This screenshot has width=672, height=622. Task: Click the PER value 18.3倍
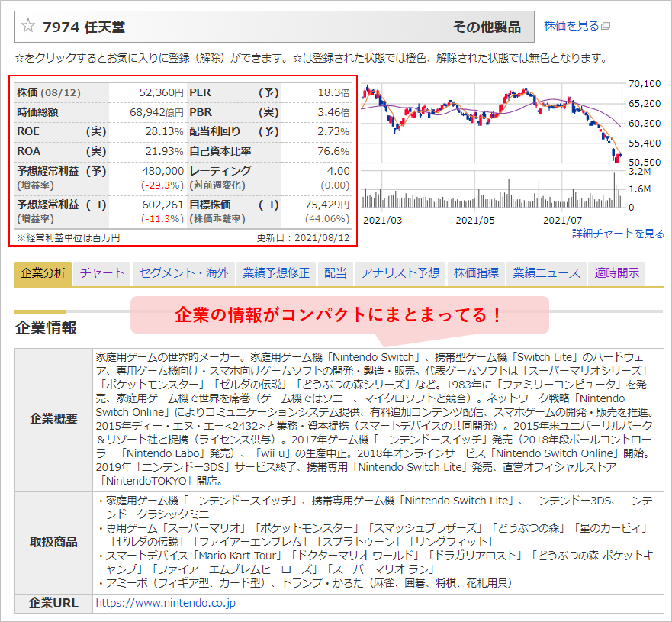[334, 92]
